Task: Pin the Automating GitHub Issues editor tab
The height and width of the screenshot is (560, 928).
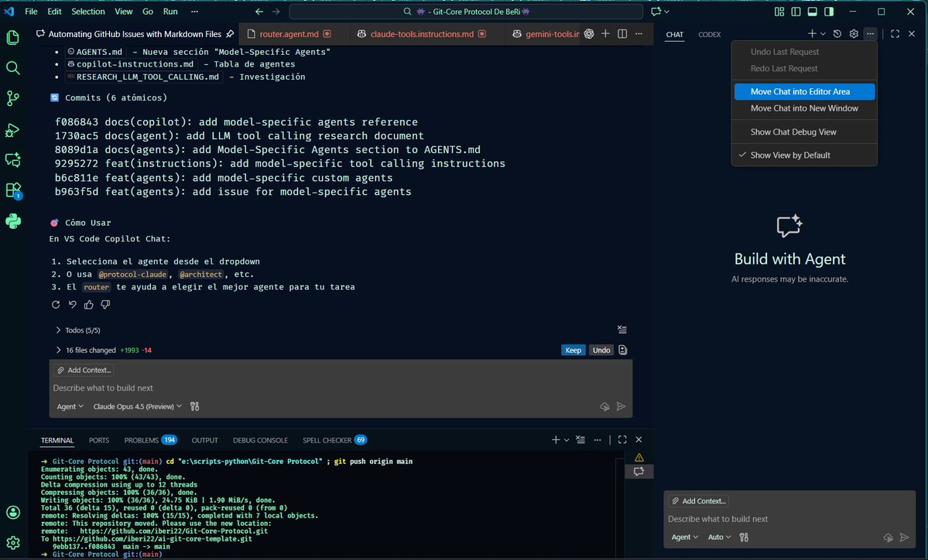Action: tap(230, 34)
